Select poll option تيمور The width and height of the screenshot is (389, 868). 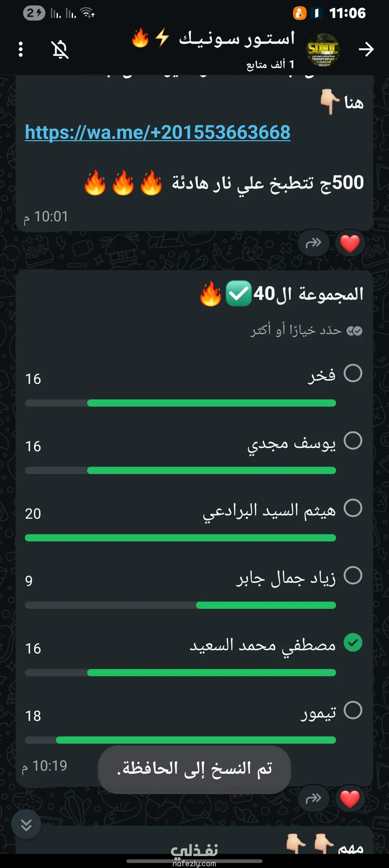coord(353,710)
